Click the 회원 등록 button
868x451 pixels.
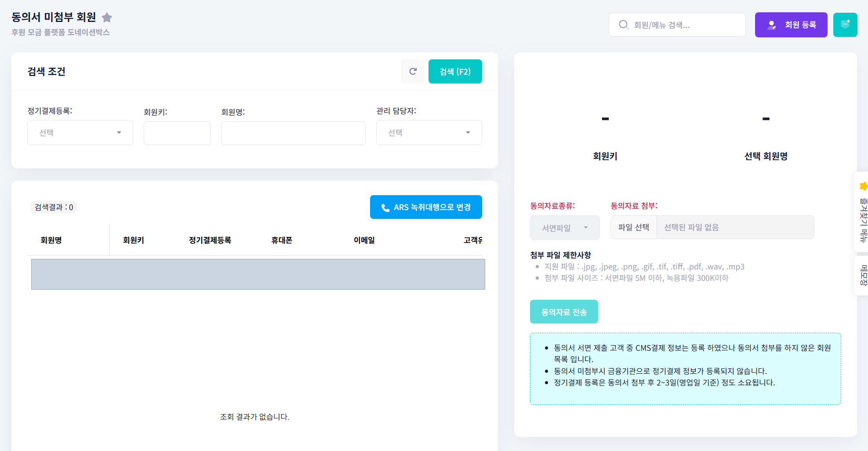791,25
